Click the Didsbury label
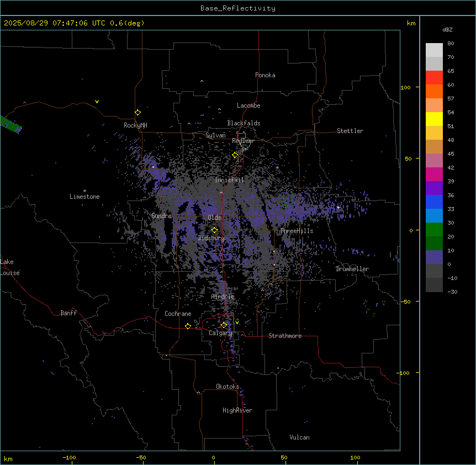Screen dimensions: 476x465 coord(211,238)
